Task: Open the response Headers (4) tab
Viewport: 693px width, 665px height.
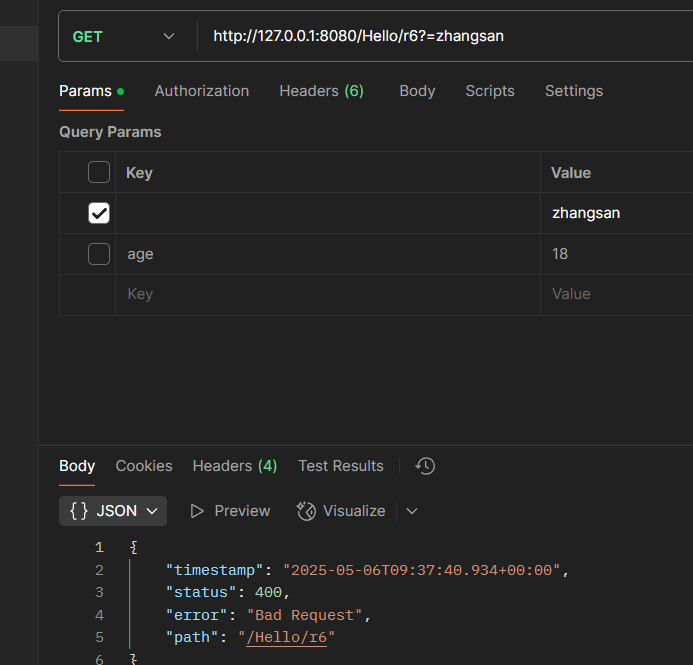Action: pyautogui.click(x=235, y=466)
